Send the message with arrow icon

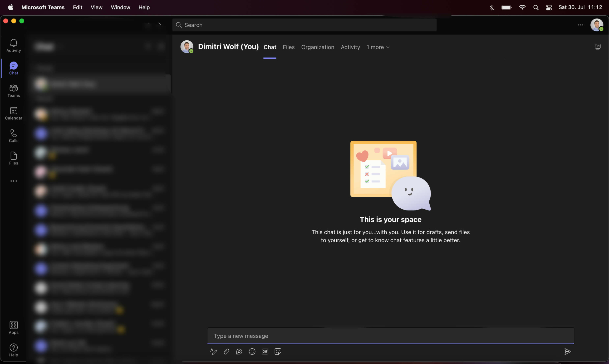(x=568, y=351)
